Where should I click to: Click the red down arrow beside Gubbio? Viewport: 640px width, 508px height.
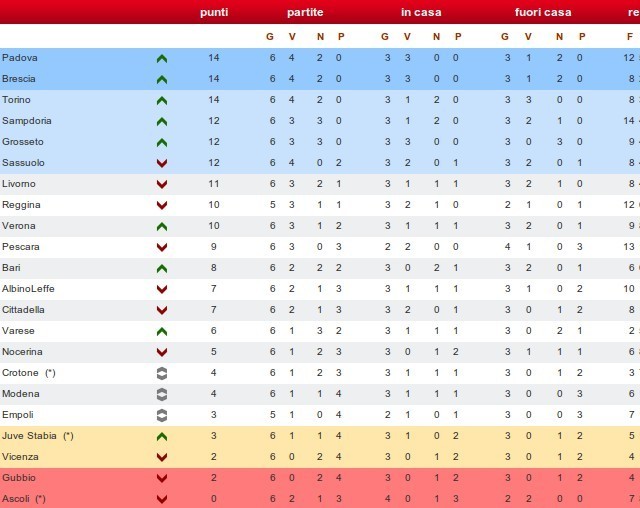(x=162, y=478)
